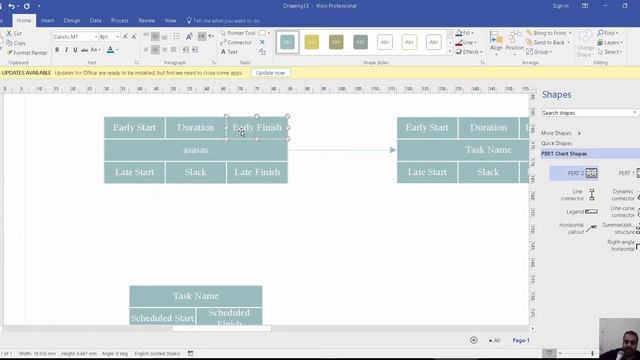This screenshot has width=640, height=360.
Task: Open the View ribbon tab
Action: coord(171,20)
